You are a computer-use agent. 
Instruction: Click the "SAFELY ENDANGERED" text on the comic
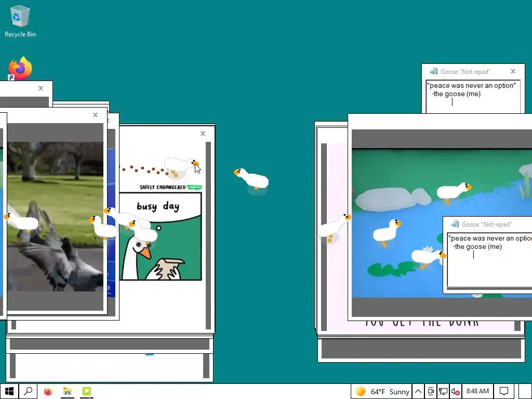click(x=163, y=187)
